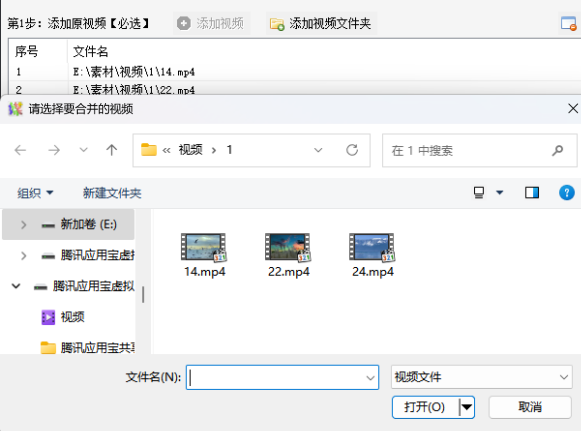582x432 pixels.
Task: Go up one folder level
Action: coord(111,150)
